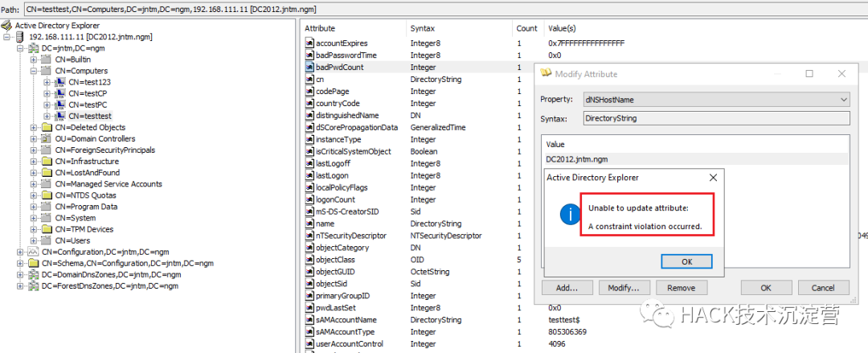This screenshot has width=868, height=353.
Task: Click the CN=testCP computer icon
Action: click(60, 93)
